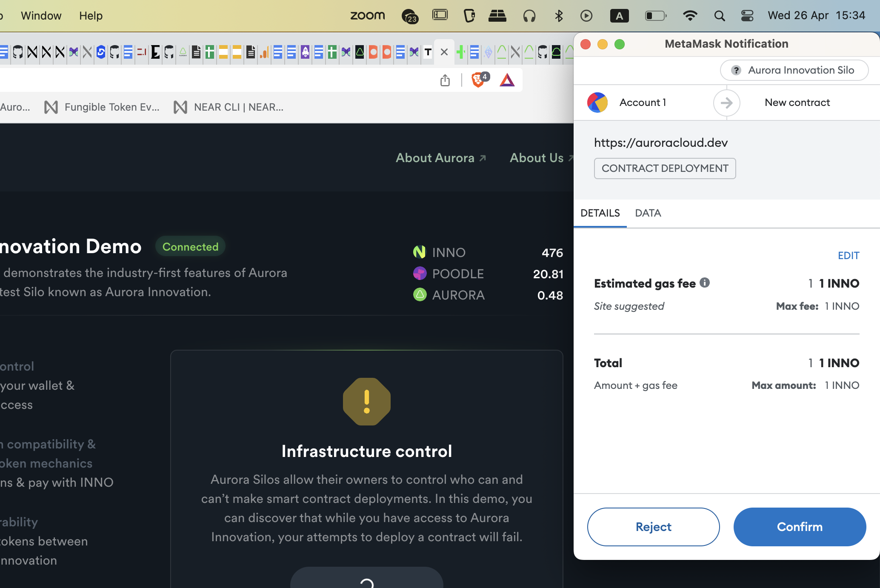Open the black T favicon tab
Screen dimensions: 880x588
tap(428, 52)
